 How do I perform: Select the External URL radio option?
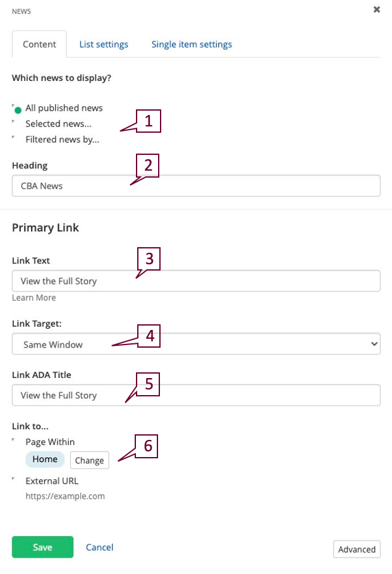coord(14,480)
